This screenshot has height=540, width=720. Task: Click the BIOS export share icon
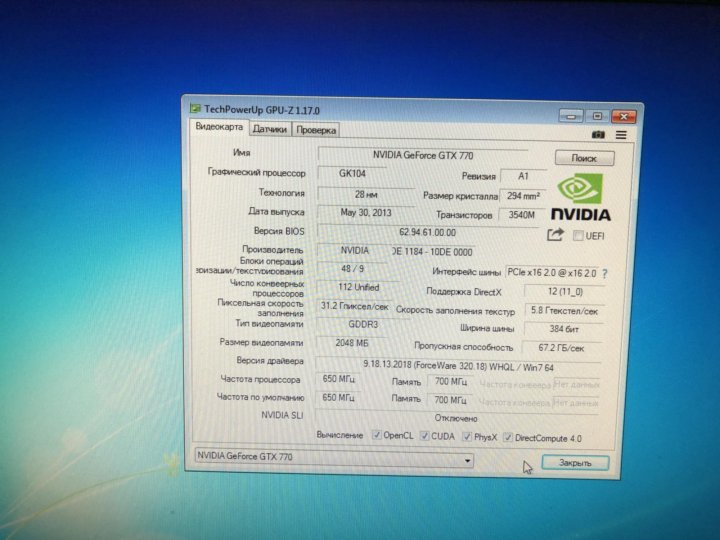(x=555, y=235)
